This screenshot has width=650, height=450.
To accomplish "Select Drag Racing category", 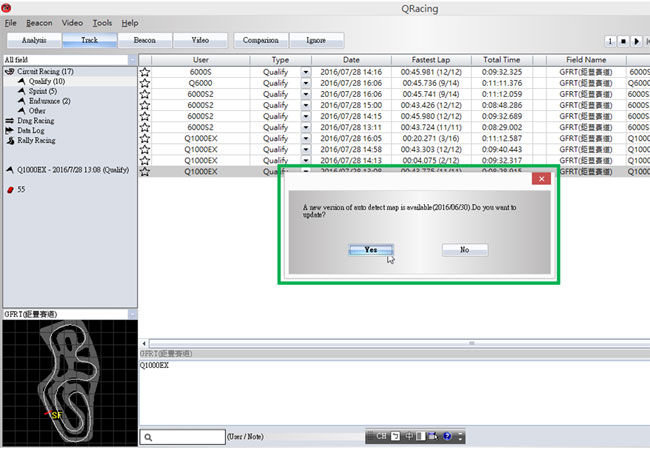I will click(x=36, y=121).
